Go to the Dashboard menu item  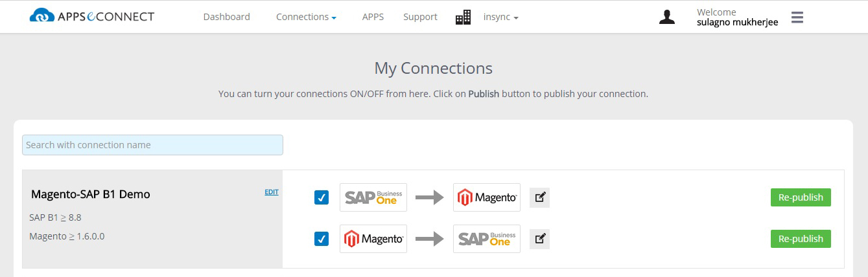pos(226,17)
